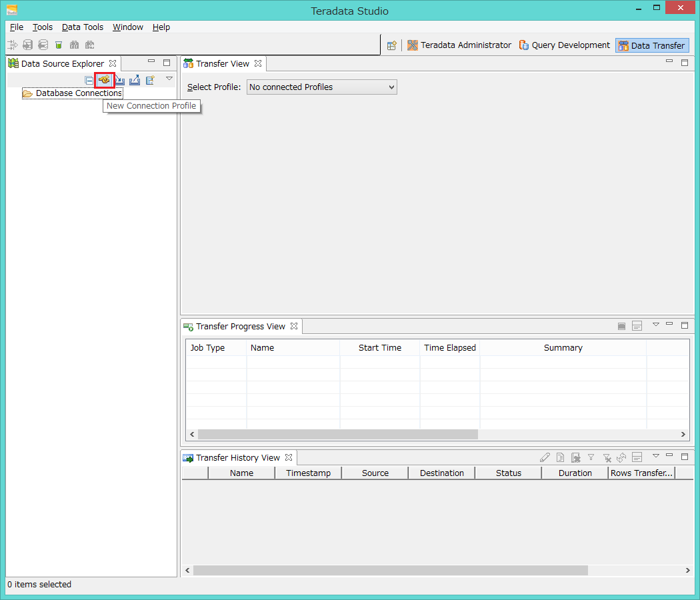Open the Help menu

161,27
